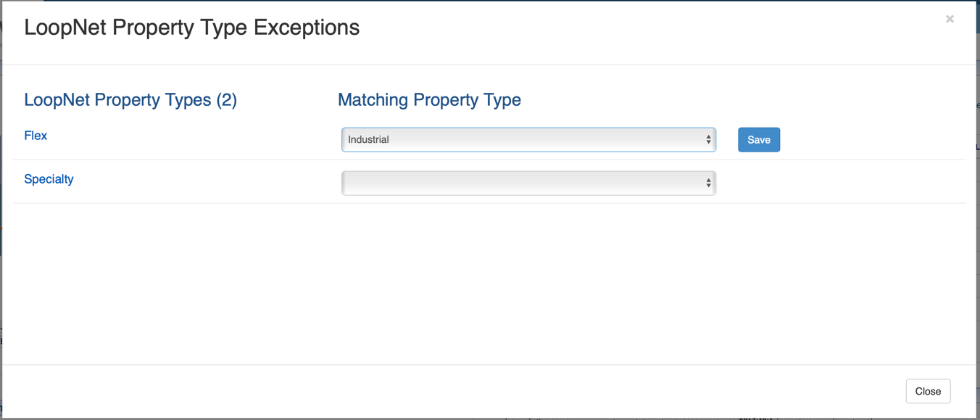Click the up-down arrows on the Industrial select

(708, 140)
